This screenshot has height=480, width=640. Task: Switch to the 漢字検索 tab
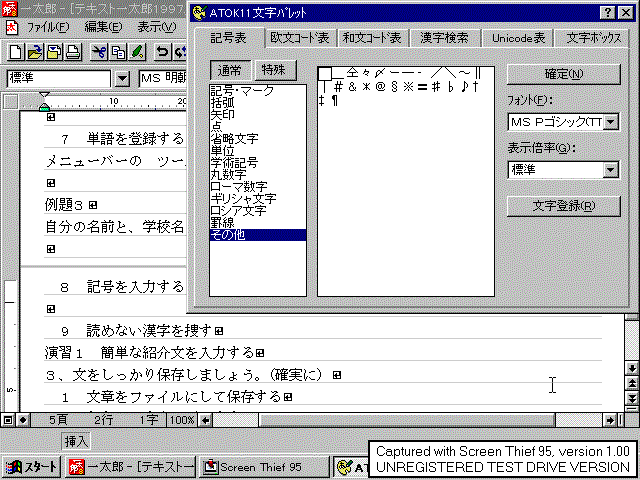pos(444,38)
